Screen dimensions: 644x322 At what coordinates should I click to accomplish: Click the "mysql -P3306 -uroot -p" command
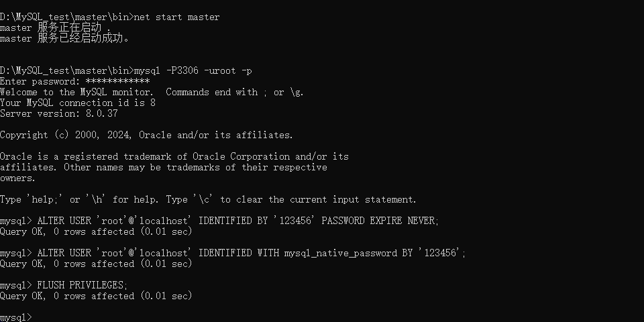pos(193,70)
